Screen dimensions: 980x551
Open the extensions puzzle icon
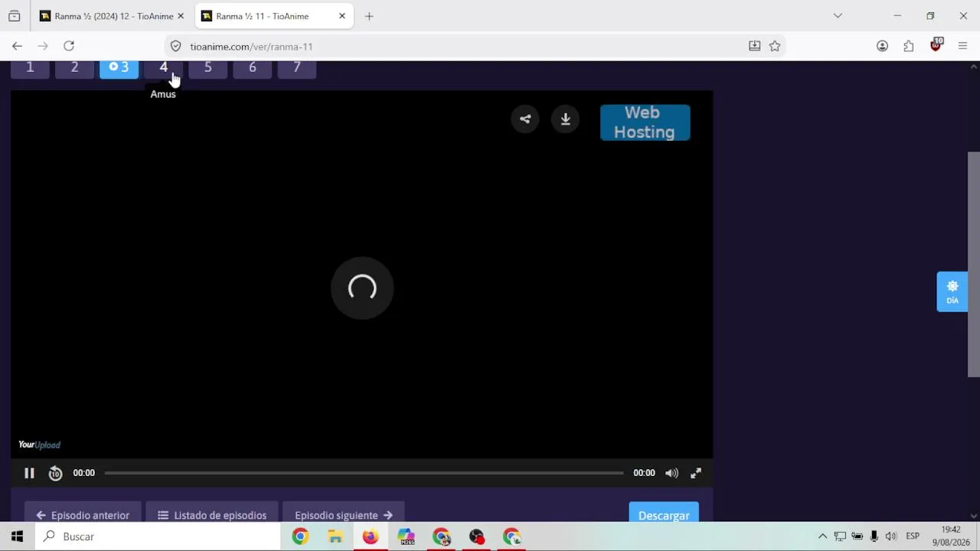(x=909, y=46)
